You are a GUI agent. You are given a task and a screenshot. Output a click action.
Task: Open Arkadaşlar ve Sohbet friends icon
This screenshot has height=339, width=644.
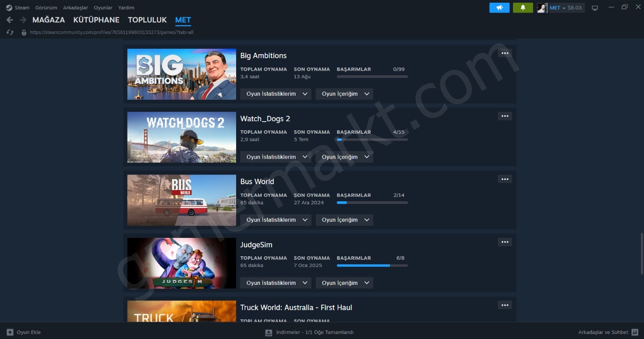635,332
